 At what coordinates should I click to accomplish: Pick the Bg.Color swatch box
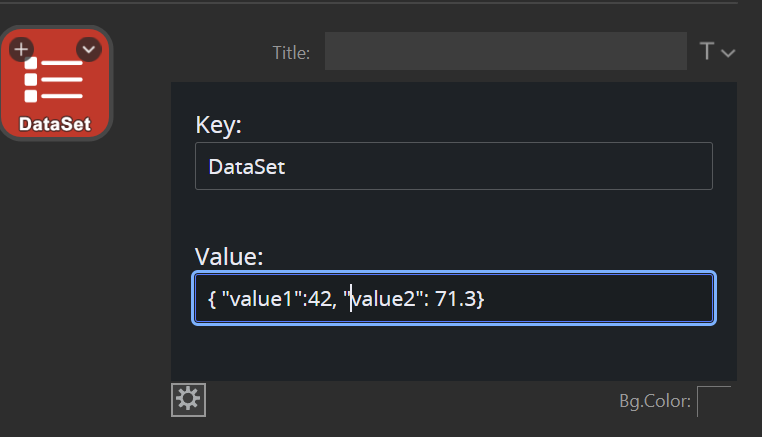pyautogui.click(x=713, y=402)
